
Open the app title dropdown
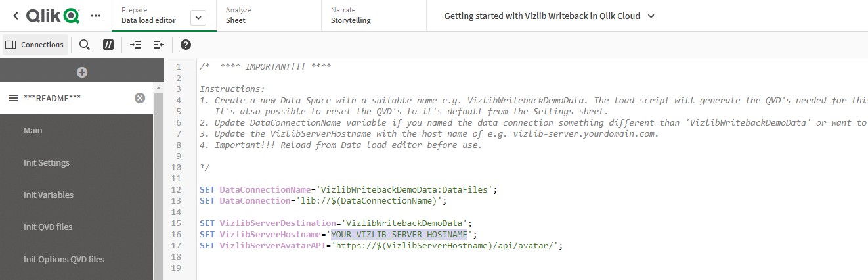pos(549,16)
